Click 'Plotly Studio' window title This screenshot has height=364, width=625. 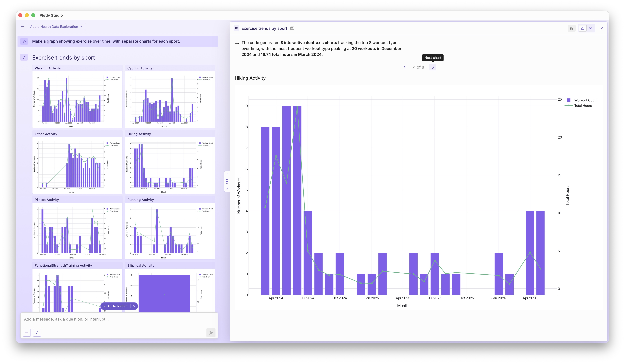(51, 15)
